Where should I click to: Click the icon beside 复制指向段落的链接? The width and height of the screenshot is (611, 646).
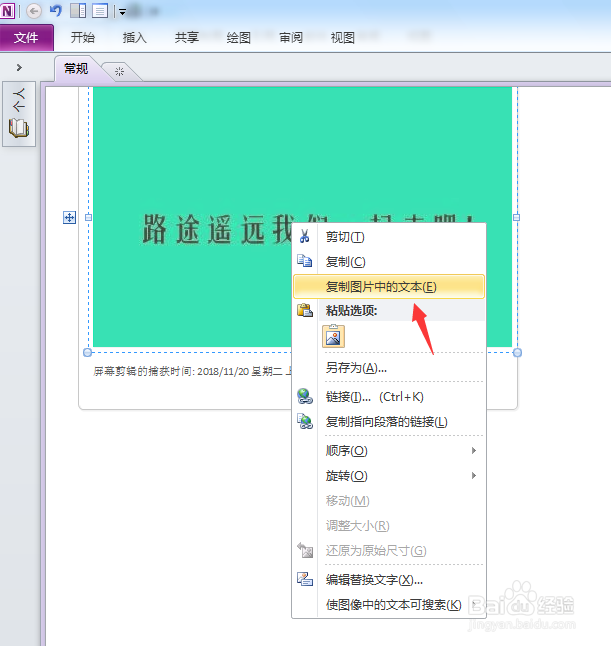point(305,421)
